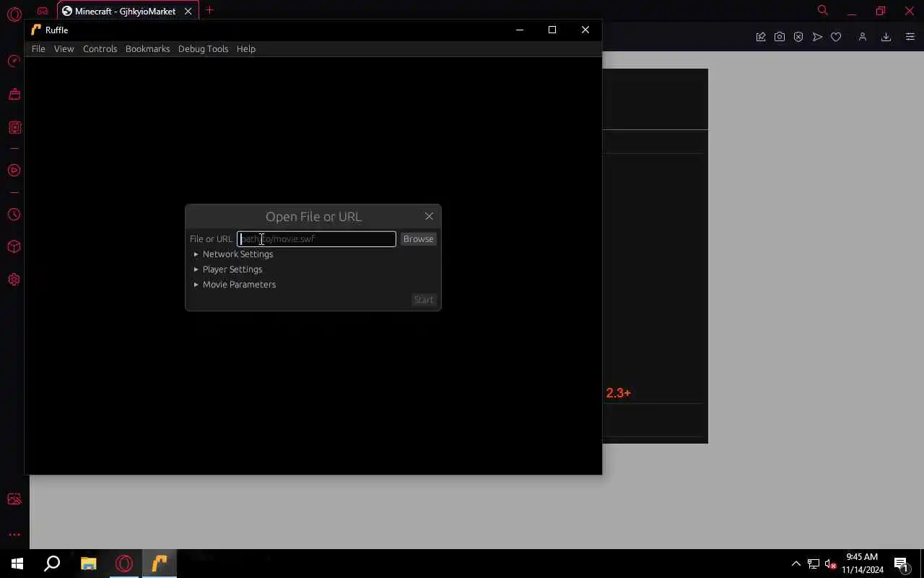
Task: Click the network tray icon
Action: pyautogui.click(x=814, y=564)
